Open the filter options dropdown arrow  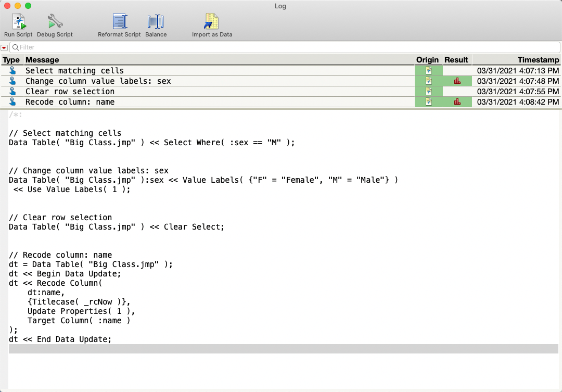(x=5, y=47)
